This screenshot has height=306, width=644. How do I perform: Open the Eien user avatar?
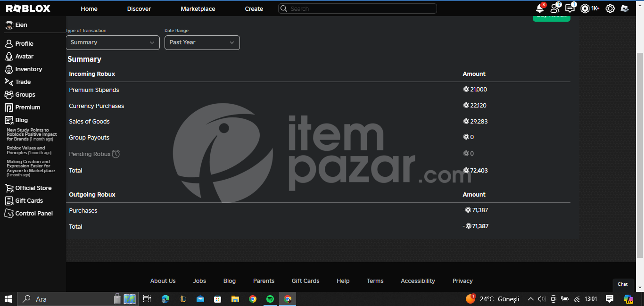pos(9,25)
